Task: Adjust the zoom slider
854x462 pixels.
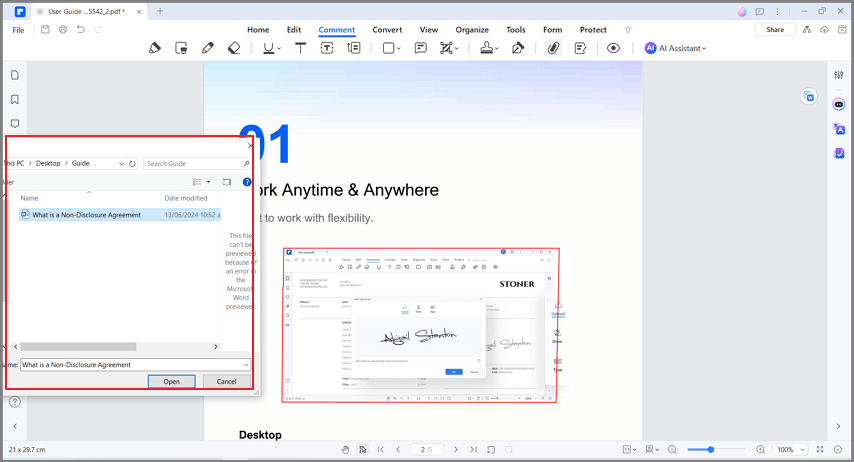Action: point(711,449)
